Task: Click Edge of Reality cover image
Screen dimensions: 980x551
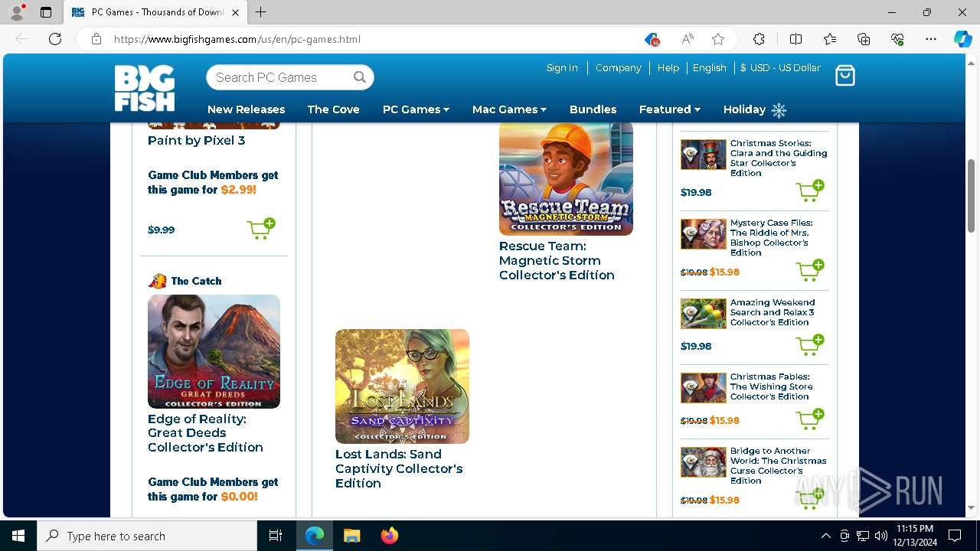Action: (214, 351)
